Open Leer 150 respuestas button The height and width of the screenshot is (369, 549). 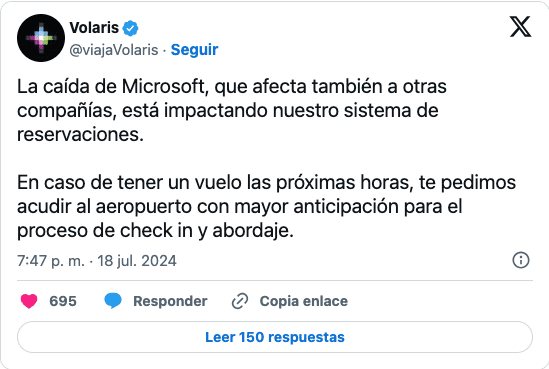pos(275,337)
